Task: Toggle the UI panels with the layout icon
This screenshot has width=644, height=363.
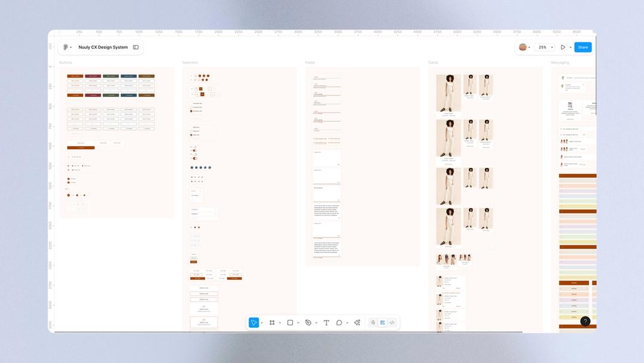Action: (x=135, y=47)
